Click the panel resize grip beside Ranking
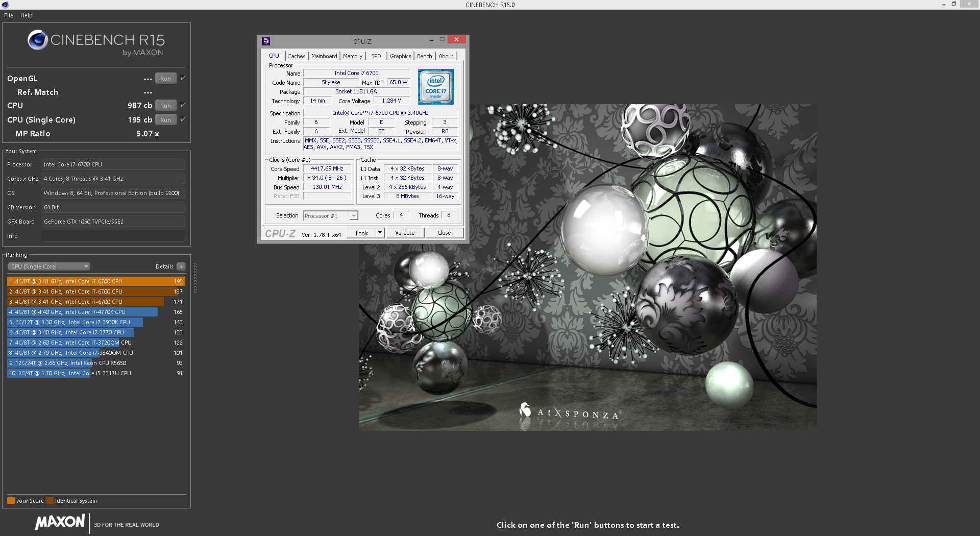 pyautogui.click(x=195, y=278)
